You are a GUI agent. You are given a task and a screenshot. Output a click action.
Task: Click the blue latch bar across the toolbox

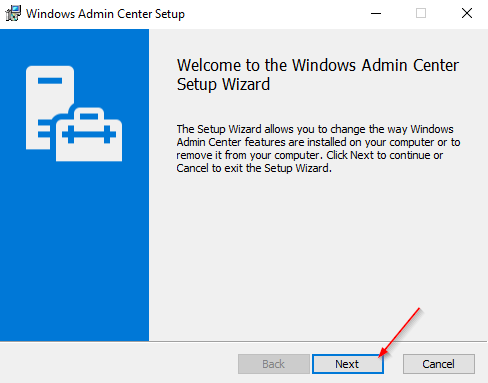[89, 134]
